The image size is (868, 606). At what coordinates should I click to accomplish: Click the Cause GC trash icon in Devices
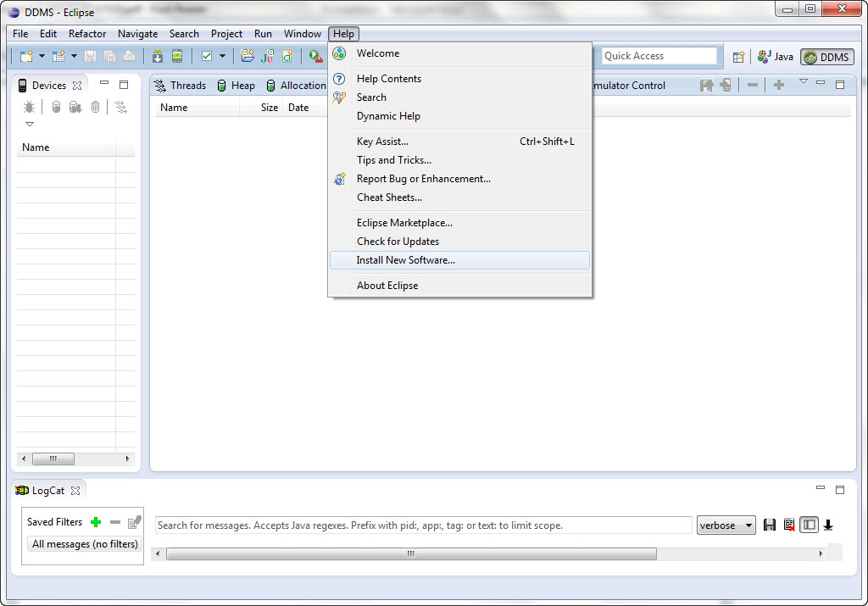95,107
